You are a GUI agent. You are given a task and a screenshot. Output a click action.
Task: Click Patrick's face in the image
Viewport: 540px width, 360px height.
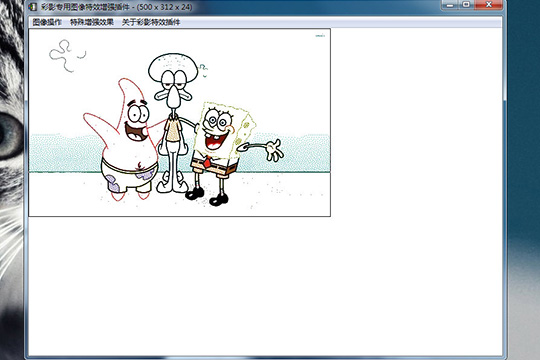click(x=138, y=122)
